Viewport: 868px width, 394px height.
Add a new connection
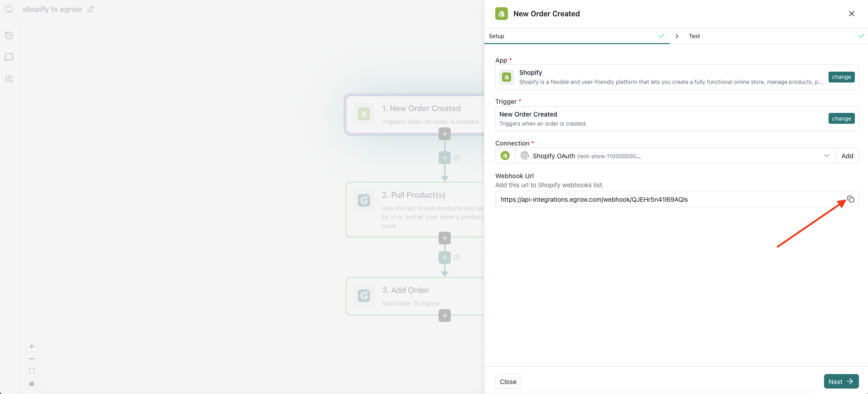pos(847,156)
